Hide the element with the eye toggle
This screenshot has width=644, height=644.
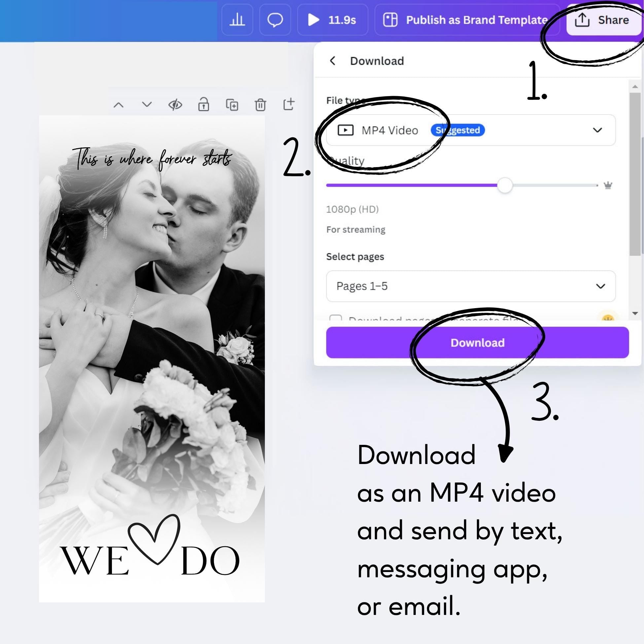pos(175,104)
